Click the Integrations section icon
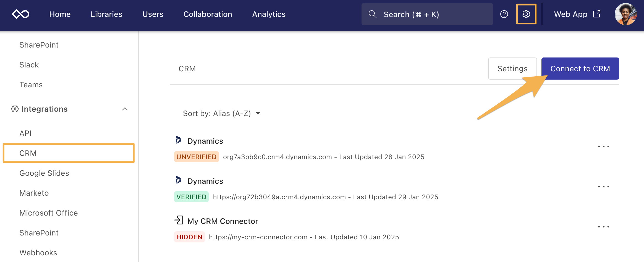 point(15,109)
